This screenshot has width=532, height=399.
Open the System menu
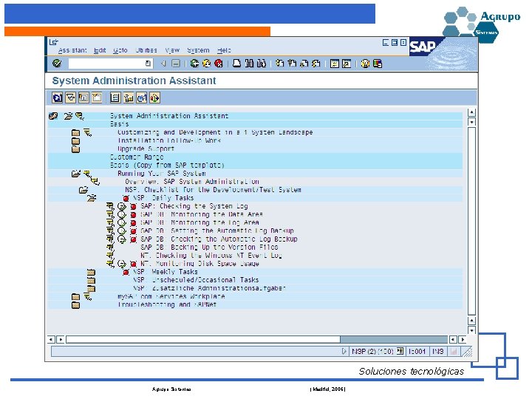pyautogui.click(x=198, y=50)
